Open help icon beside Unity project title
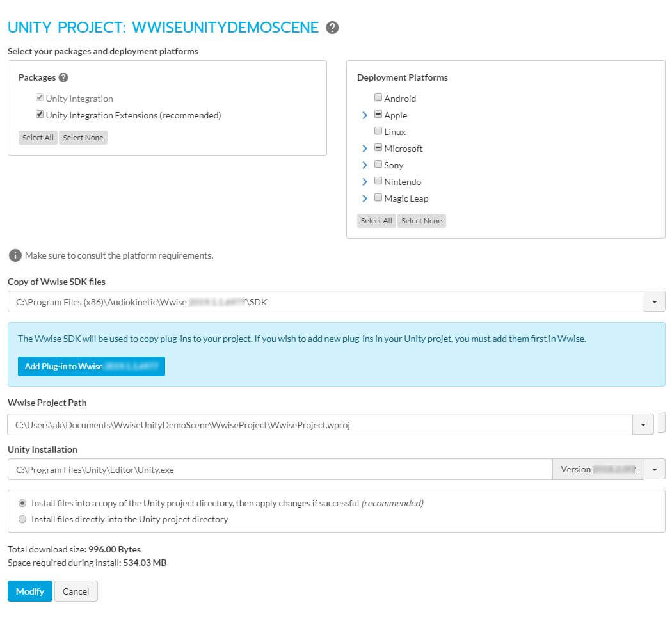This screenshot has height=619, width=672. click(332, 28)
